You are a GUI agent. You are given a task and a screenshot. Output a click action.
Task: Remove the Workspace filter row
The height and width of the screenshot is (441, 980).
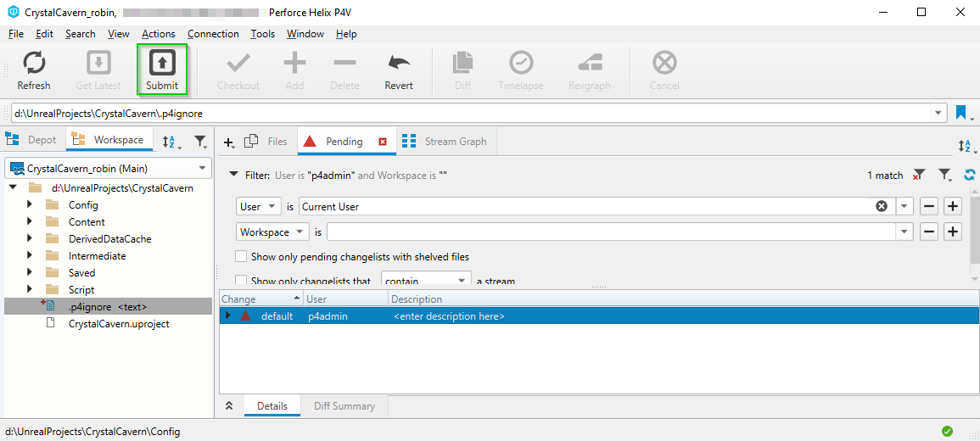[x=929, y=232]
